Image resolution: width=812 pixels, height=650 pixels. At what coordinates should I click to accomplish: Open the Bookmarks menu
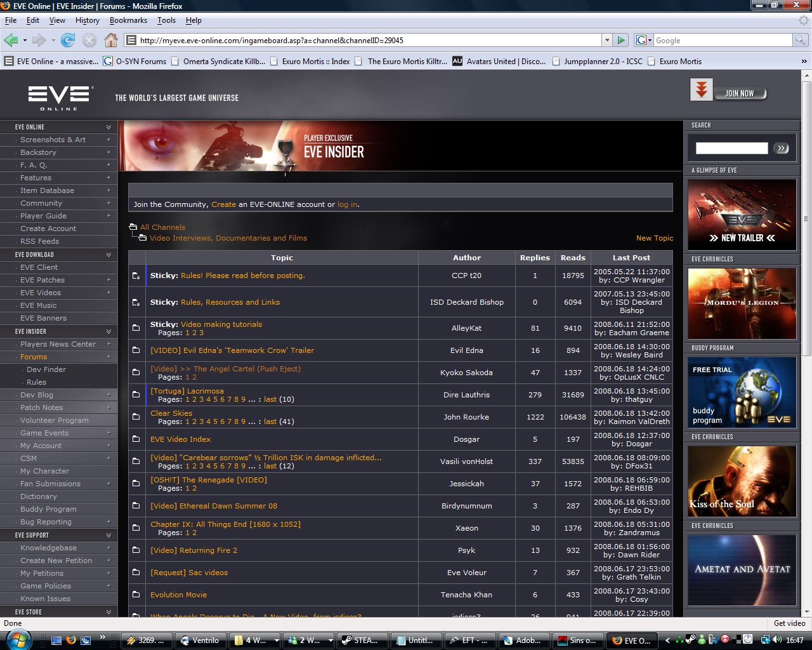(x=128, y=20)
